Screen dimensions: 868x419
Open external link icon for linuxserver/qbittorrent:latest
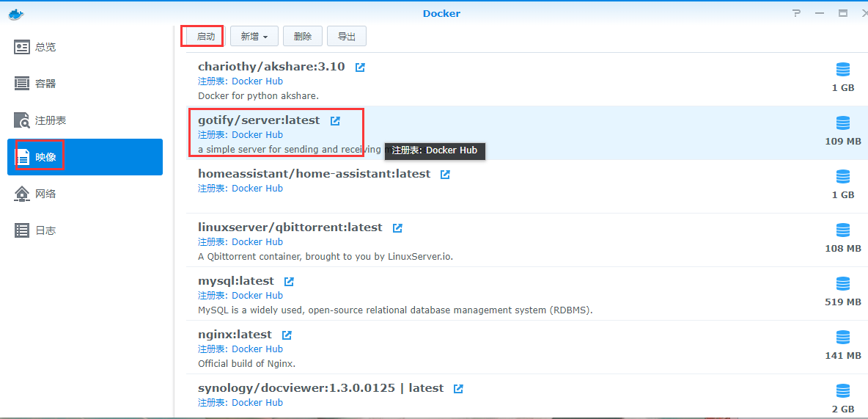[397, 227]
